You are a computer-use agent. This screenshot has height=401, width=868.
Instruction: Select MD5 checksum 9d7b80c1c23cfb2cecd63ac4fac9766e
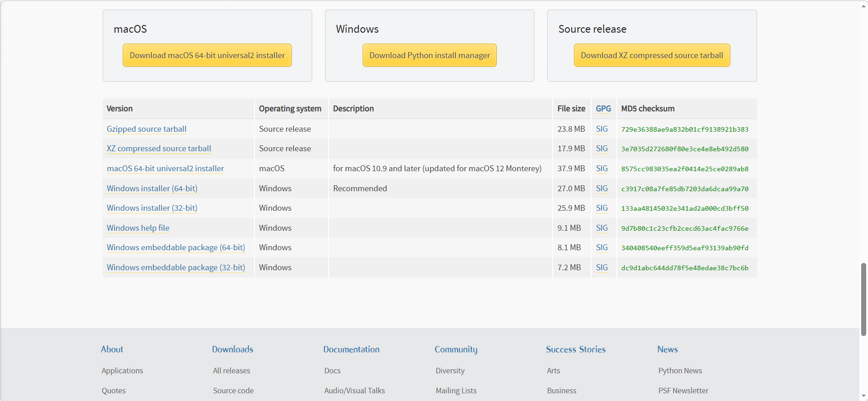[685, 228]
